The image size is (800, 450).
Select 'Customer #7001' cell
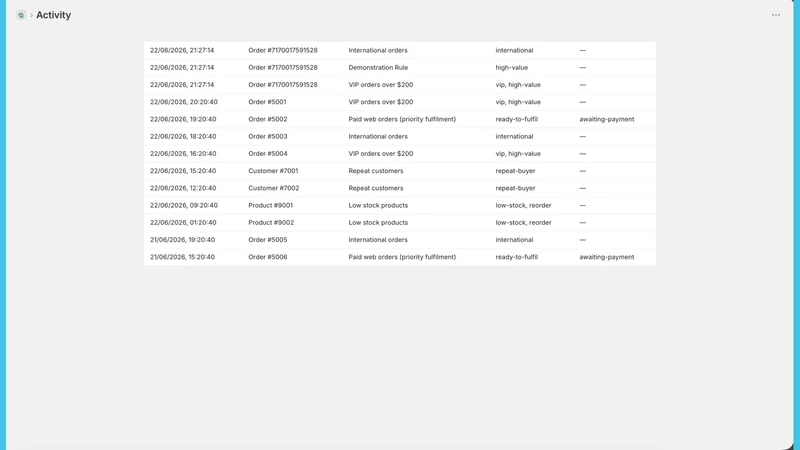click(273, 171)
